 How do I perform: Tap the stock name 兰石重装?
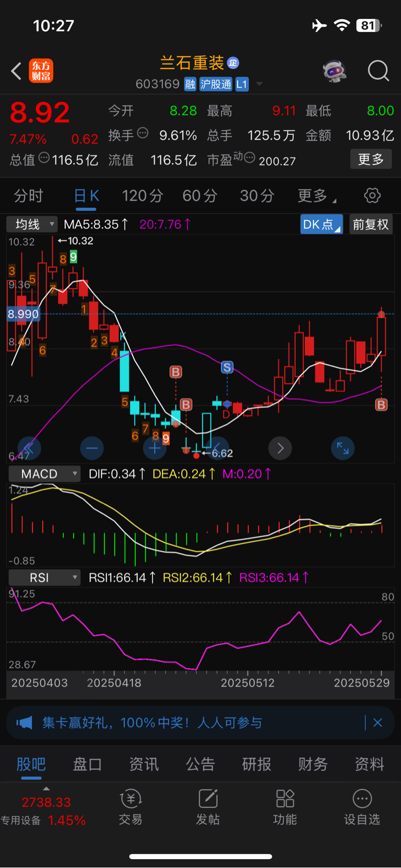coord(192,63)
